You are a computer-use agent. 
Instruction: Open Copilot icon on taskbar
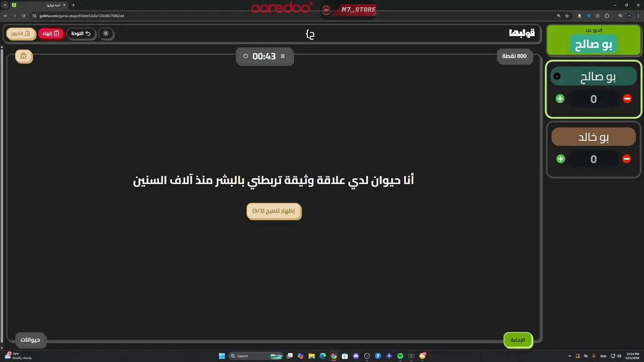tap(300, 356)
